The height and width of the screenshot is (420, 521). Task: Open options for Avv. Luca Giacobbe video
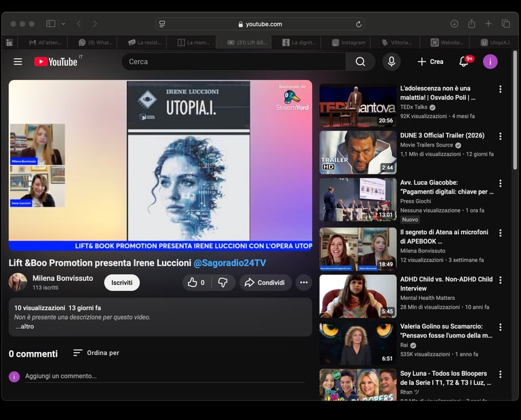500,183
